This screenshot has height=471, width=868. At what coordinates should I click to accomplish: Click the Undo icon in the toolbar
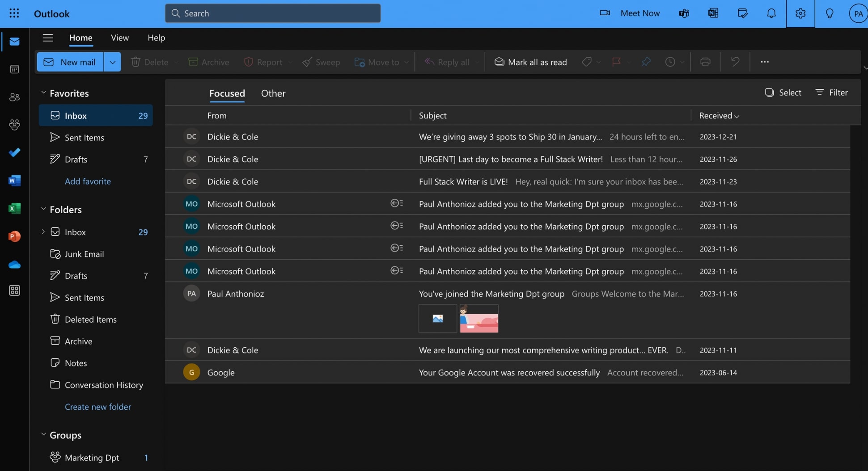click(x=735, y=61)
